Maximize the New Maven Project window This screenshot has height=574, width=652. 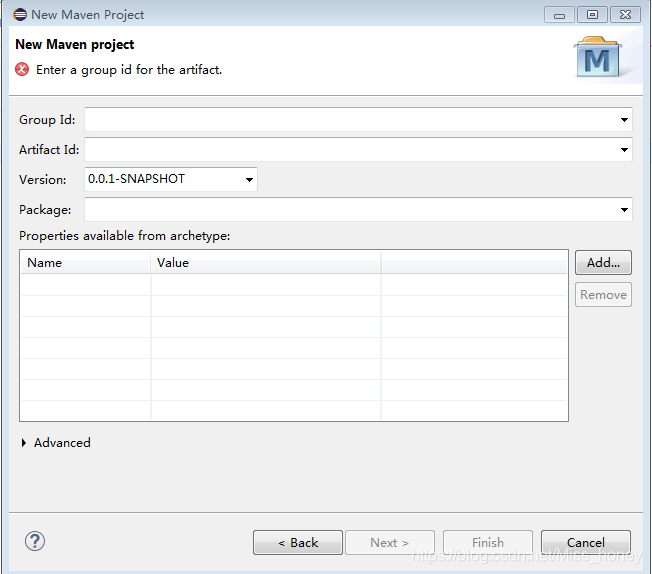coord(592,15)
